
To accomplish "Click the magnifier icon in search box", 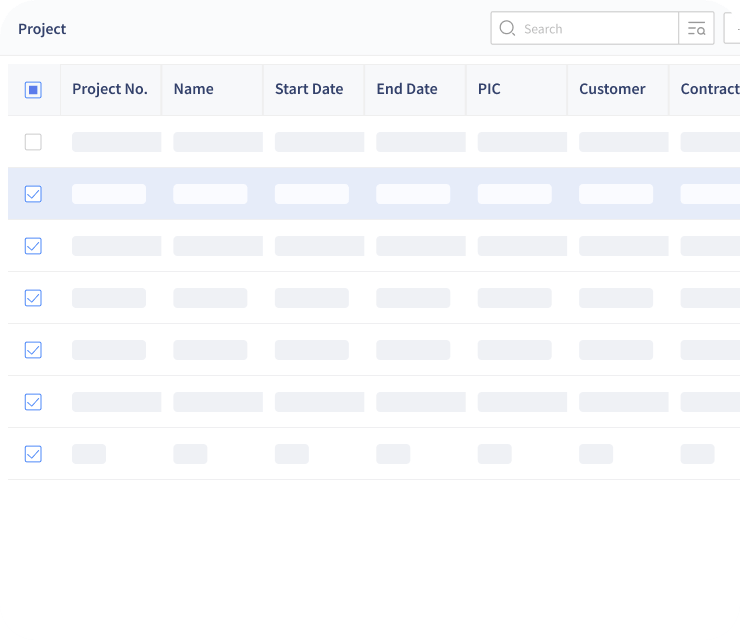I will (507, 28).
